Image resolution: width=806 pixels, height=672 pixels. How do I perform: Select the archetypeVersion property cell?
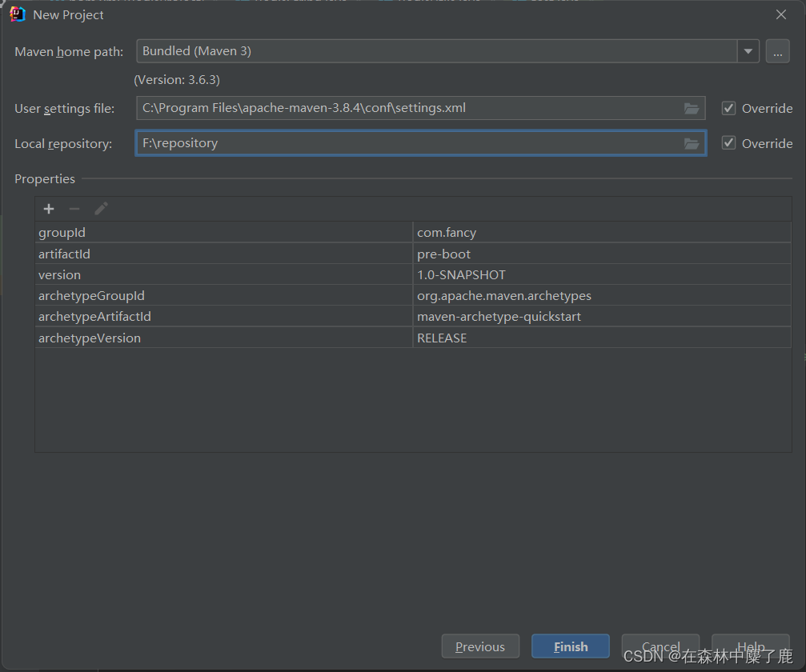[x=224, y=338]
